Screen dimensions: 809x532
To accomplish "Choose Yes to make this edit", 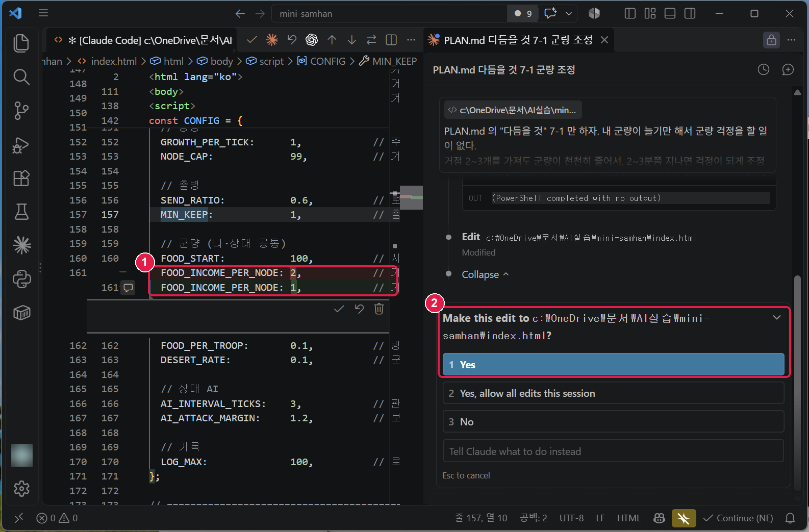I will coord(613,365).
